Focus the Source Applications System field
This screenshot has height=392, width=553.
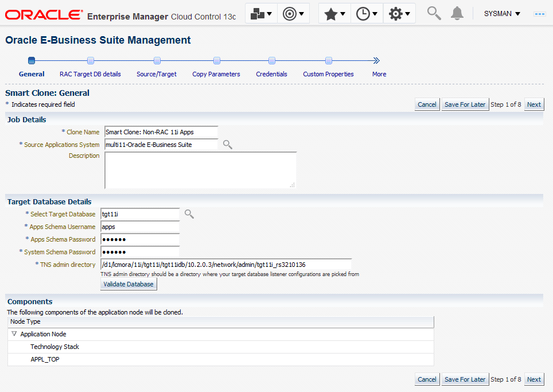[161, 145]
